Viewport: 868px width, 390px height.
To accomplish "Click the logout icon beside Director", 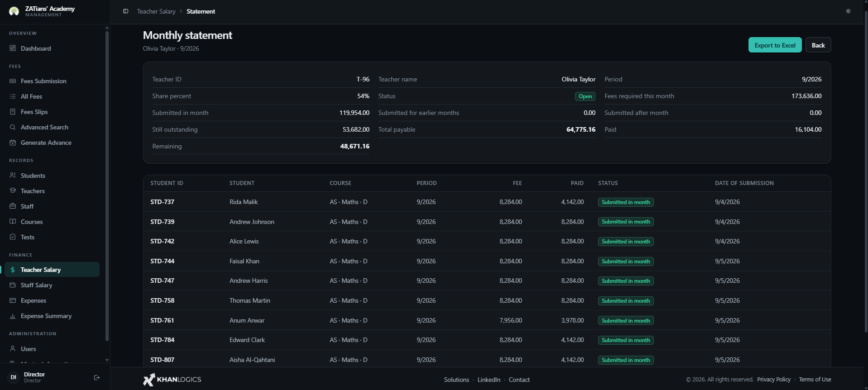I will click(x=97, y=377).
